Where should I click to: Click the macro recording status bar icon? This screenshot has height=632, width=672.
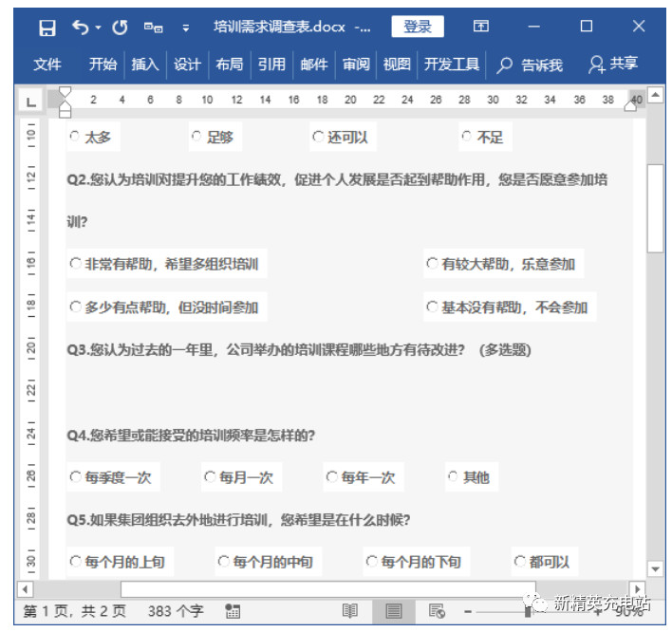[233, 611]
